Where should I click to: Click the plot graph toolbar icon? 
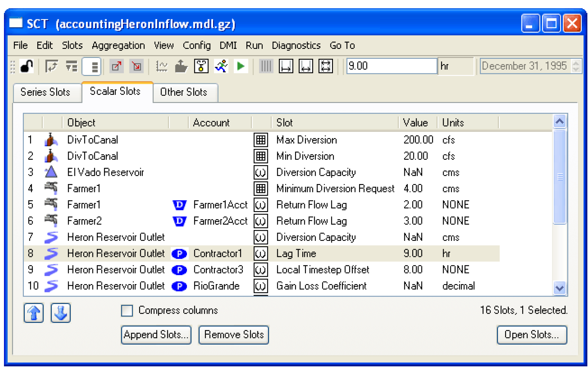pyautogui.click(x=161, y=66)
